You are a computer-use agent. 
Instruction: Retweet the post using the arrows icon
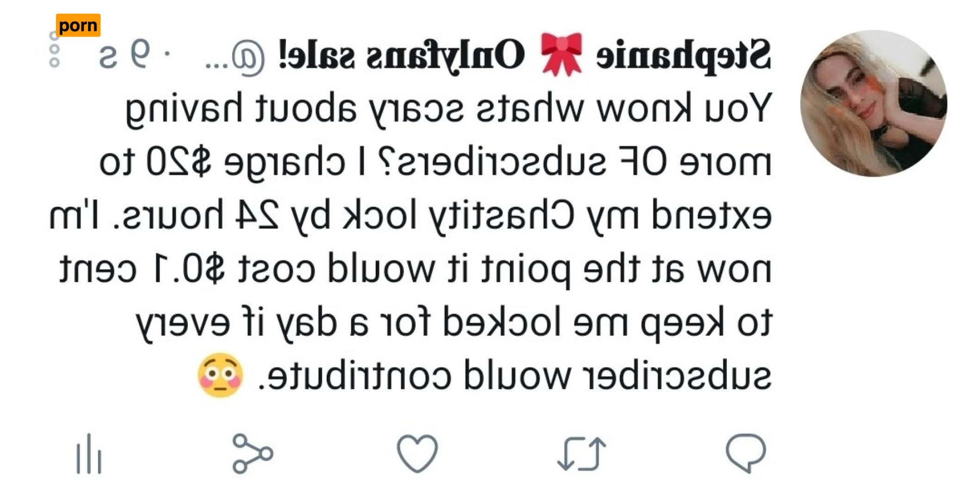582,454
